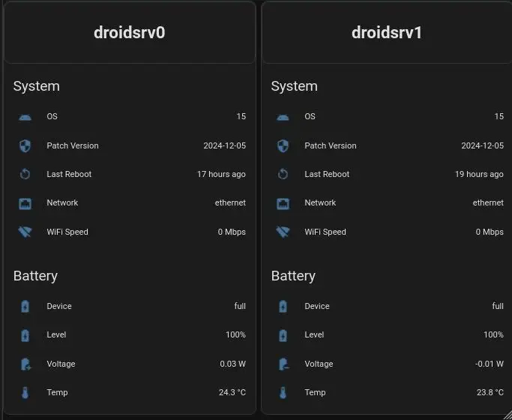The width and height of the screenshot is (512, 420).
Task: Click the WiFi Speed icon in droidsrv1
Action: point(283,232)
